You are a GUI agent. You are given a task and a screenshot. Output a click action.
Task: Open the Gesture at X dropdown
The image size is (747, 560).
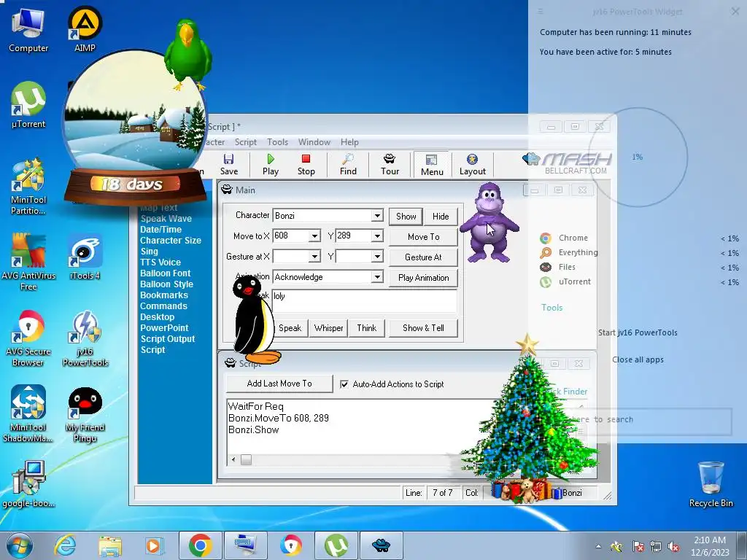[x=314, y=257]
